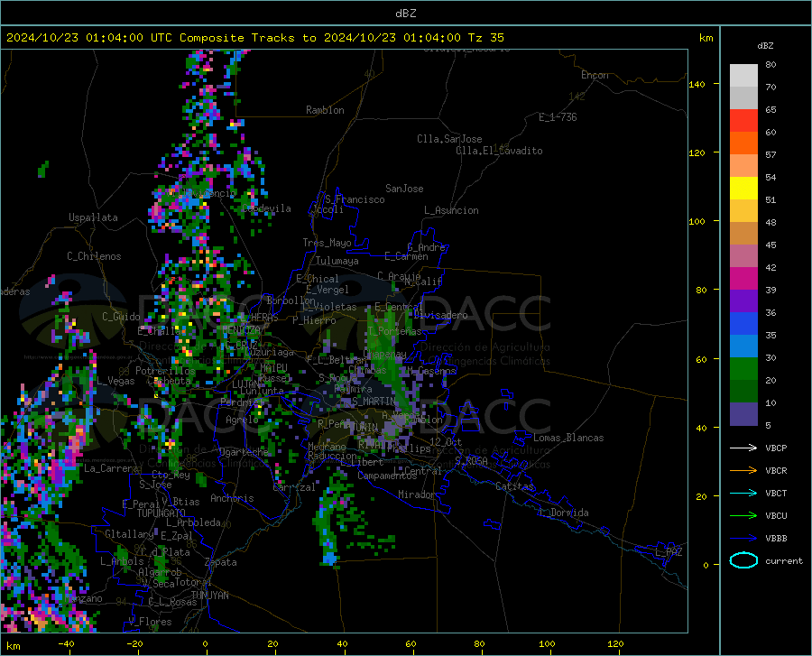Click the 'Clla.SanJose' map label
Viewport: 812px width, 656px height.
(x=449, y=139)
